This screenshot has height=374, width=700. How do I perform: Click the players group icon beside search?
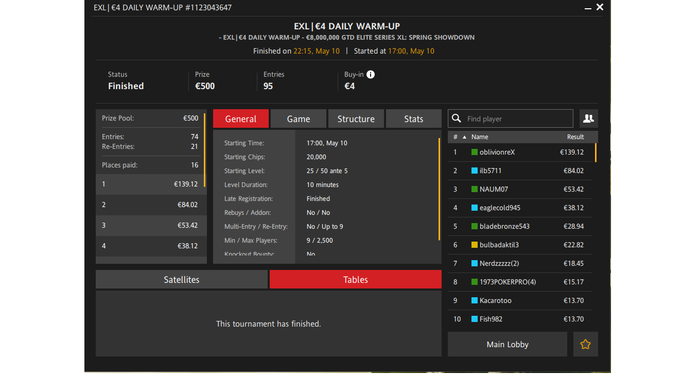[588, 118]
